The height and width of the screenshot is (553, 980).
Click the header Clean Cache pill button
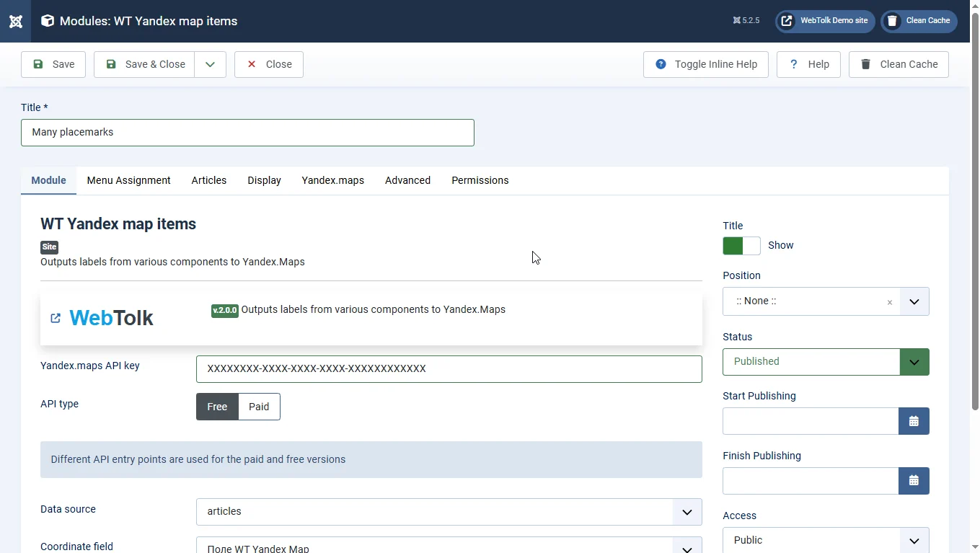pos(919,21)
